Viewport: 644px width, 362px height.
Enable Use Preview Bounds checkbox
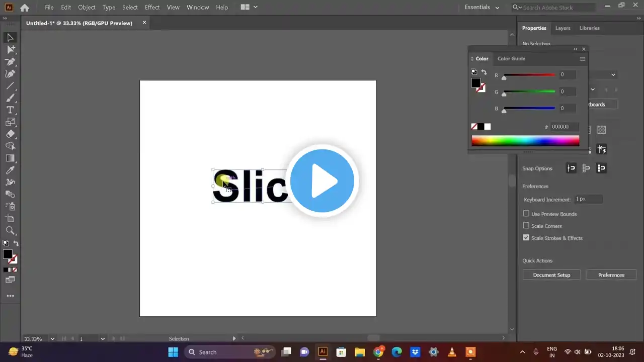(526, 214)
